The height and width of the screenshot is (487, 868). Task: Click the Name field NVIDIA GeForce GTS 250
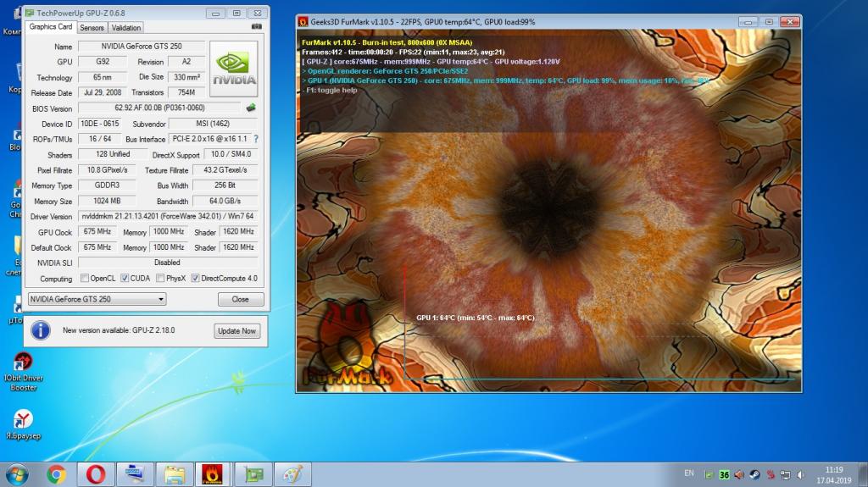point(142,47)
